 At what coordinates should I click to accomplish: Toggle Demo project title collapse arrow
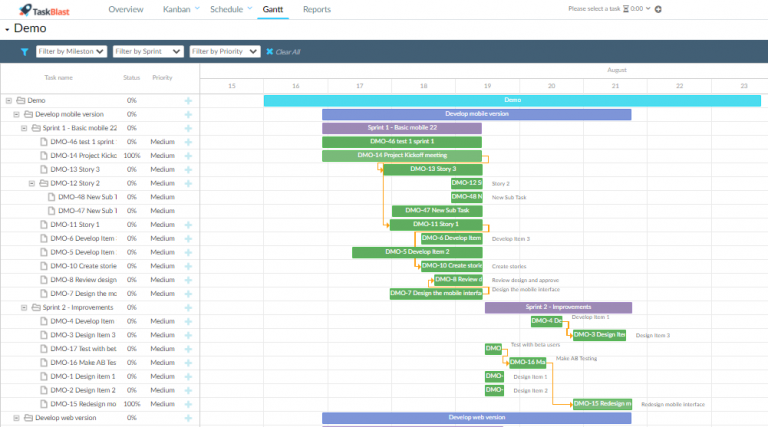(7, 30)
